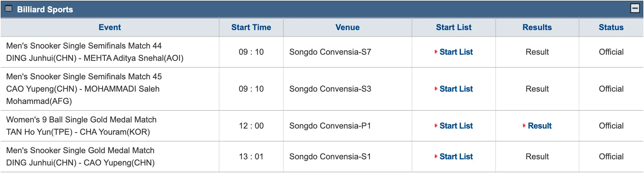Click the Billiard Sports panel title
644x173 pixels.
(45, 9)
